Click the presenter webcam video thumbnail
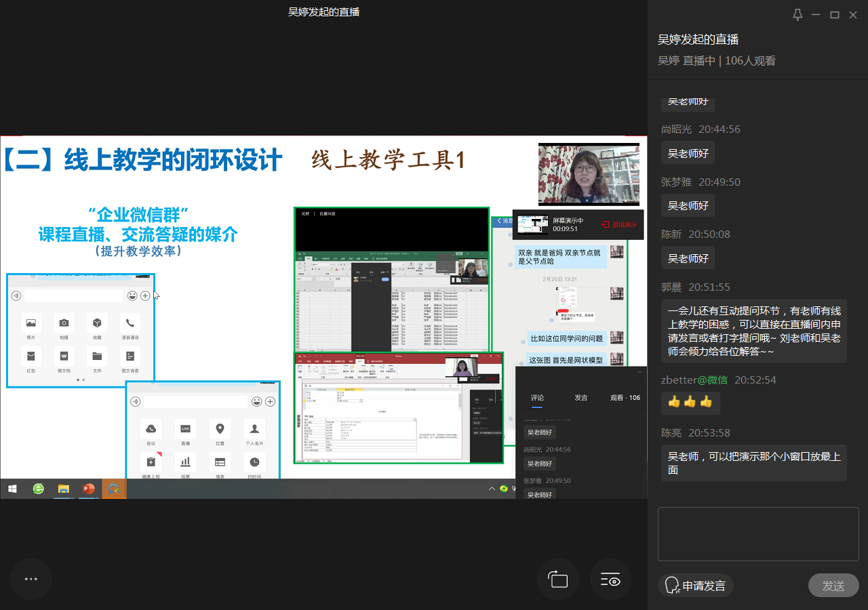This screenshot has height=610, width=868. (x=589, y=174)
